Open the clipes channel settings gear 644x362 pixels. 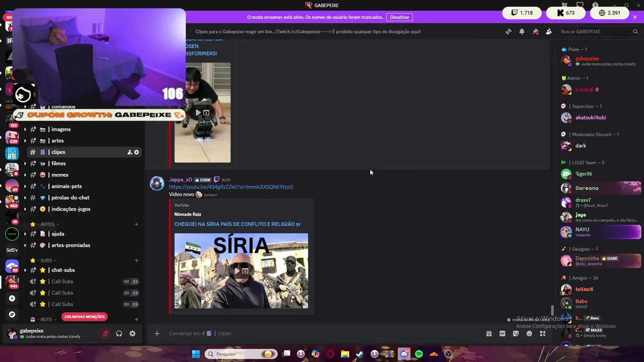(136, 152)
